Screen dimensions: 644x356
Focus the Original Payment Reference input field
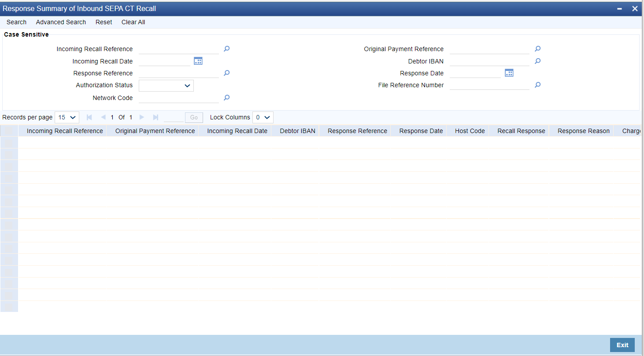[489, 49]
